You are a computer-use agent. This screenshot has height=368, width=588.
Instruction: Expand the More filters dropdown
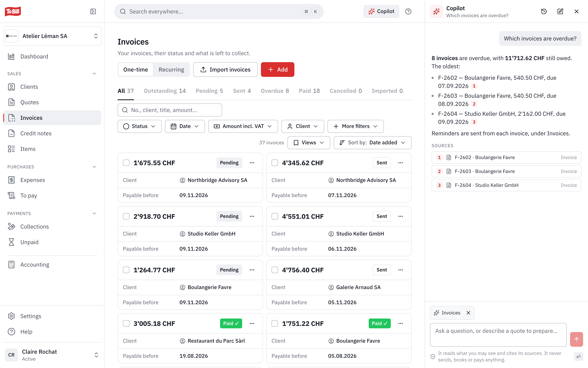point(355,126)
